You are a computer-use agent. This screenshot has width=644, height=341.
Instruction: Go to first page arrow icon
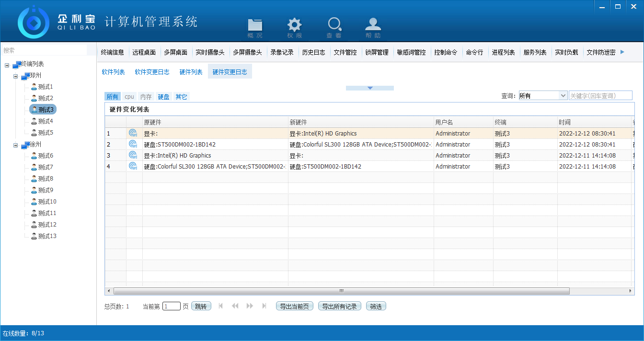[221, 306]
